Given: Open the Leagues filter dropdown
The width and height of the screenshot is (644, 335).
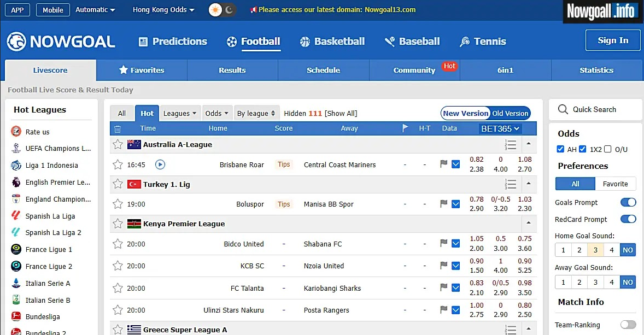Looking at the screenshot, I should click(180, 113).
